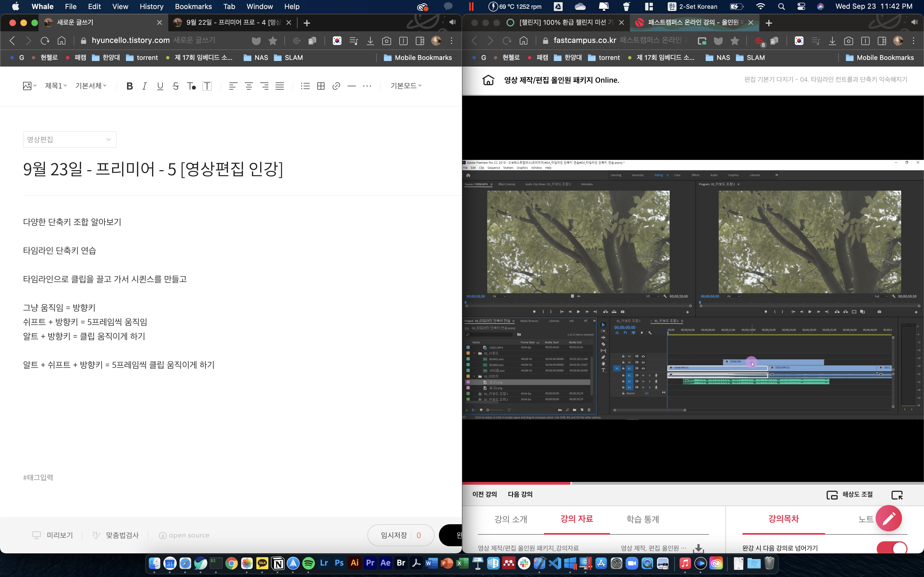Insert a bulleted list
The width and height of the screenshot is (924, 577).
click(x=305, y=86)
